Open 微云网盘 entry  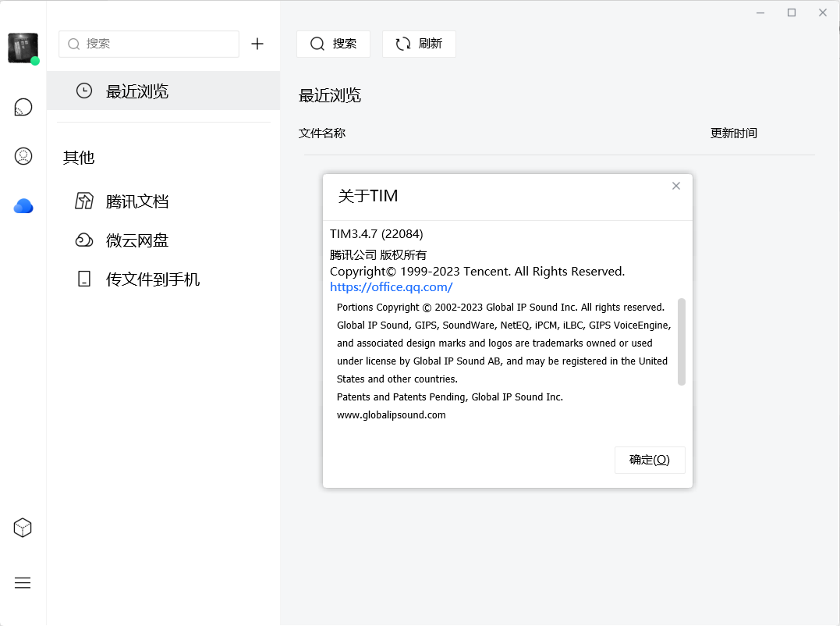coord(163,240)
